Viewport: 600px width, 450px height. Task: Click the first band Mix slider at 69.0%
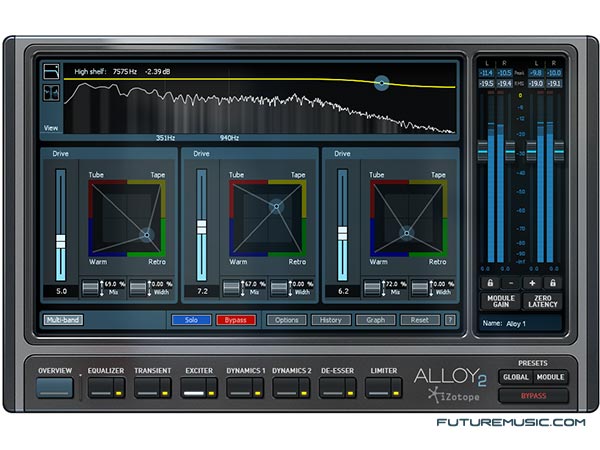[90, 288]
